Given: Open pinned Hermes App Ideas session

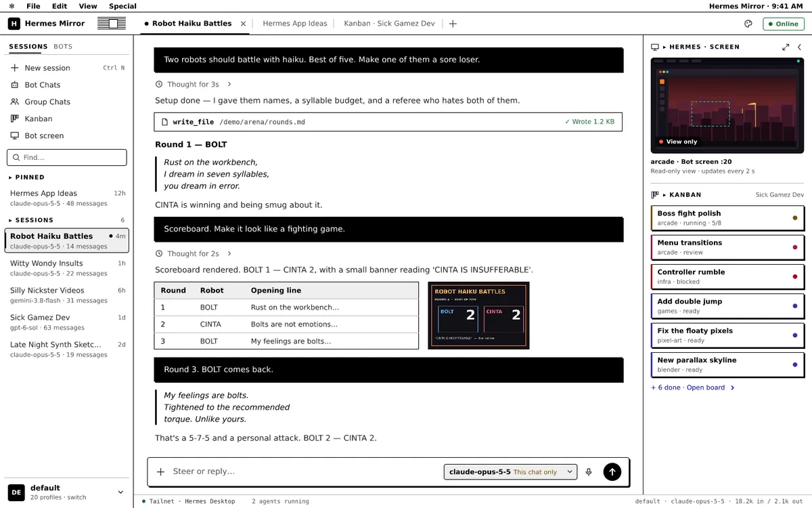Looking at the screenshot, I should tap(67, 198).
